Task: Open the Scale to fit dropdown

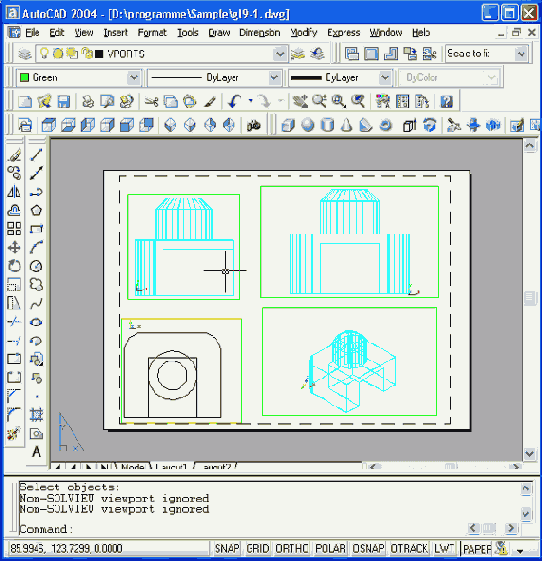Action: click(521, 54)
